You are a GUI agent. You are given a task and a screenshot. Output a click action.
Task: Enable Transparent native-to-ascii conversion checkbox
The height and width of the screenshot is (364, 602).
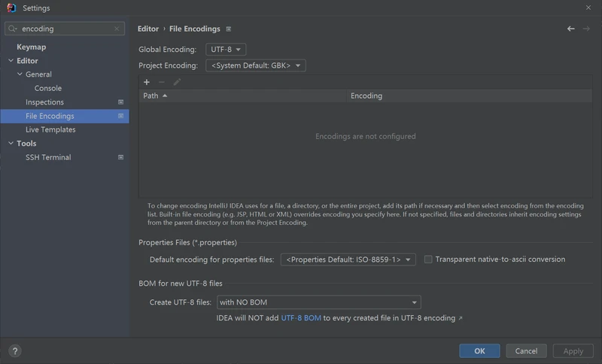428,259
